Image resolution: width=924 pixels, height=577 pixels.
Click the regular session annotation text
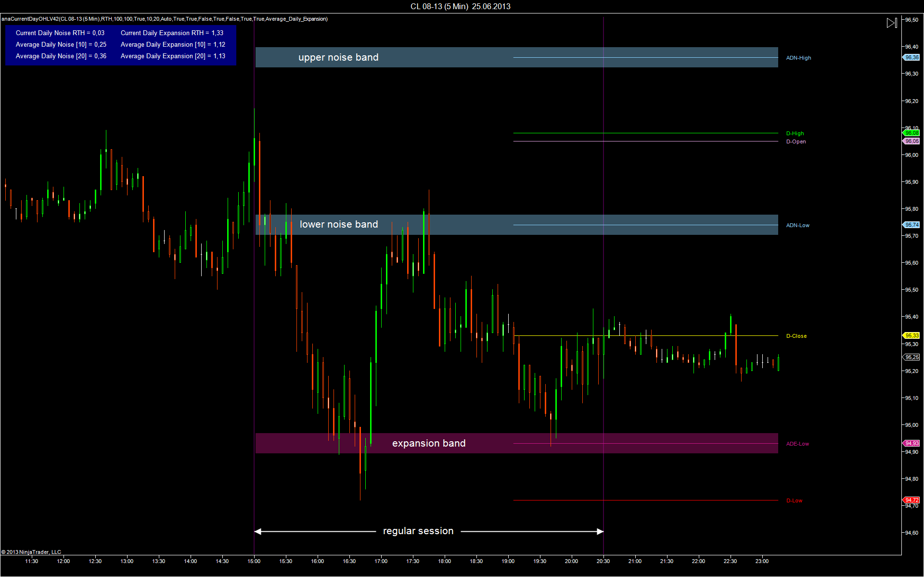click(418, 531)
